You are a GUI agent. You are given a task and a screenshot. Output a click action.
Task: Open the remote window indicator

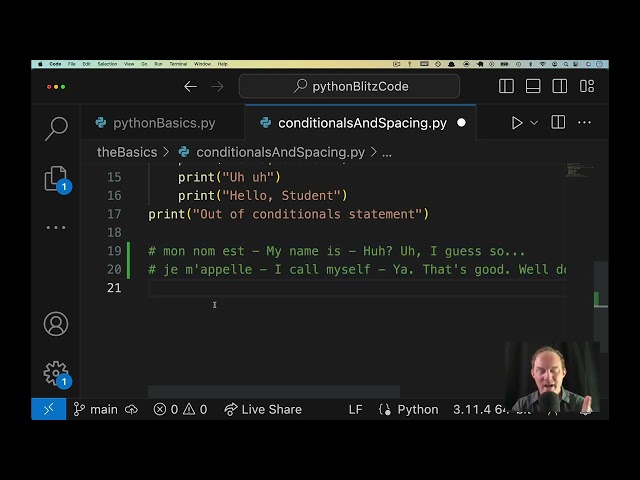pos(49,409)
